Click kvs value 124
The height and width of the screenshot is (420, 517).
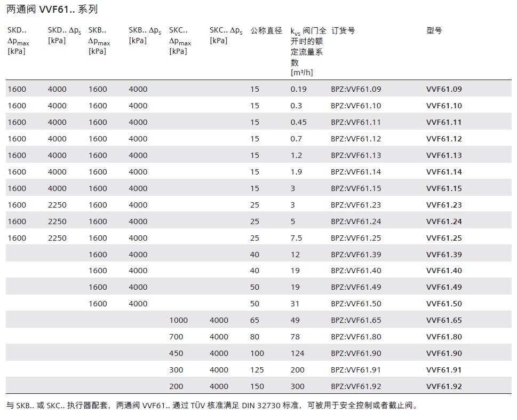point(297,353)
